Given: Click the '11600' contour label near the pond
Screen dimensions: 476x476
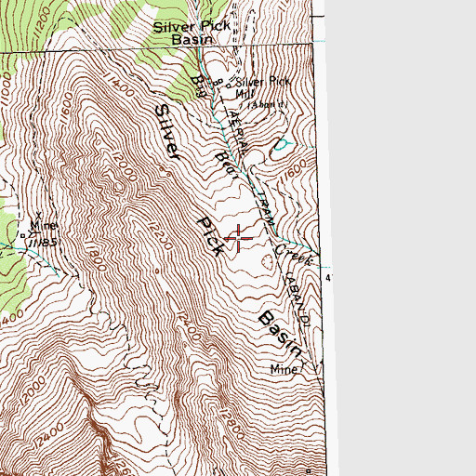Looking at the screenshot, I should click(293, 172).
